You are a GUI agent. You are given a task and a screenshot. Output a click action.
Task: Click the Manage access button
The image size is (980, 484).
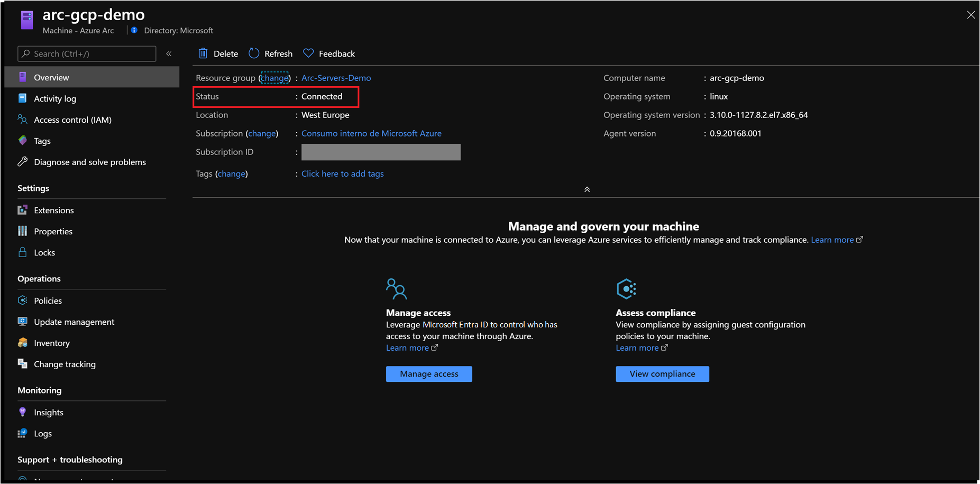click(429, 374)
